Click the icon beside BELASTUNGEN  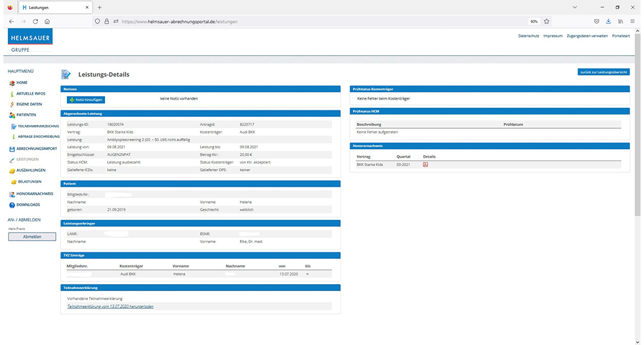14,182
